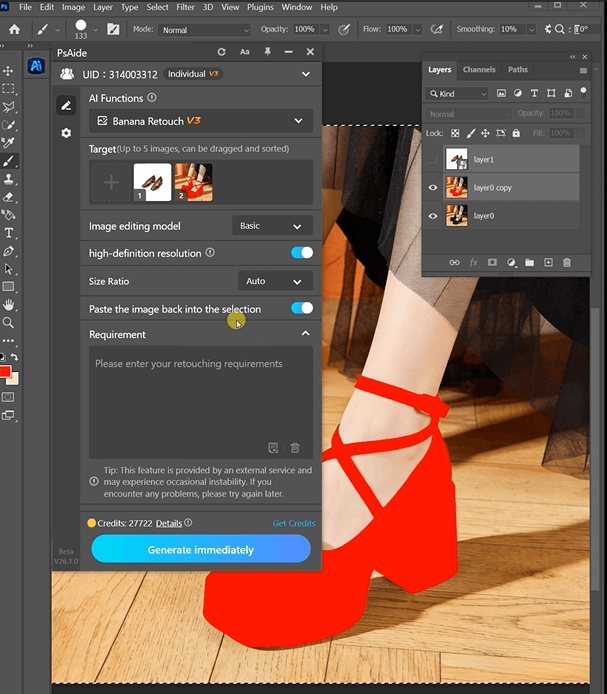Toggle lock transparent pixels
This screenshot has width=607, height=694.
[455, 133]
